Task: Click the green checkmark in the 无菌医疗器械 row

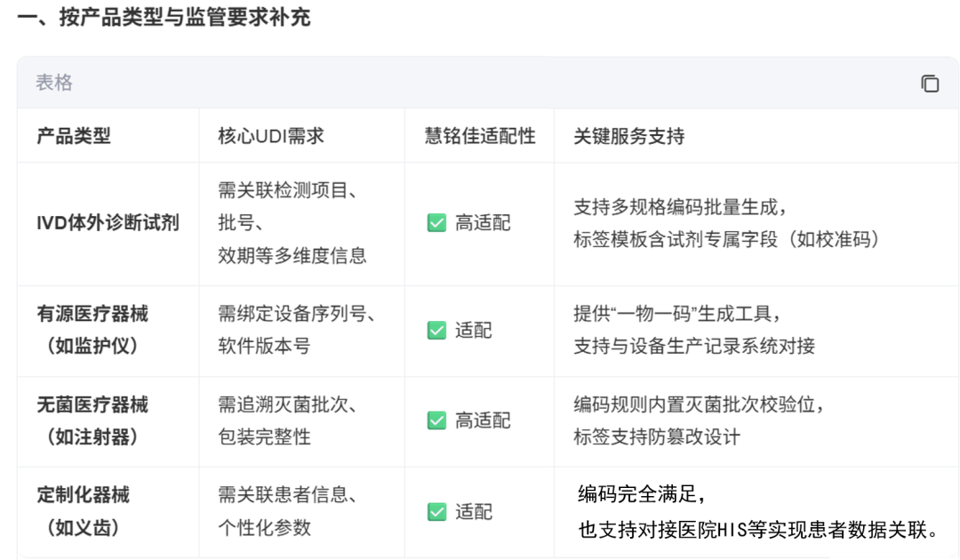Action: [436, 420]
